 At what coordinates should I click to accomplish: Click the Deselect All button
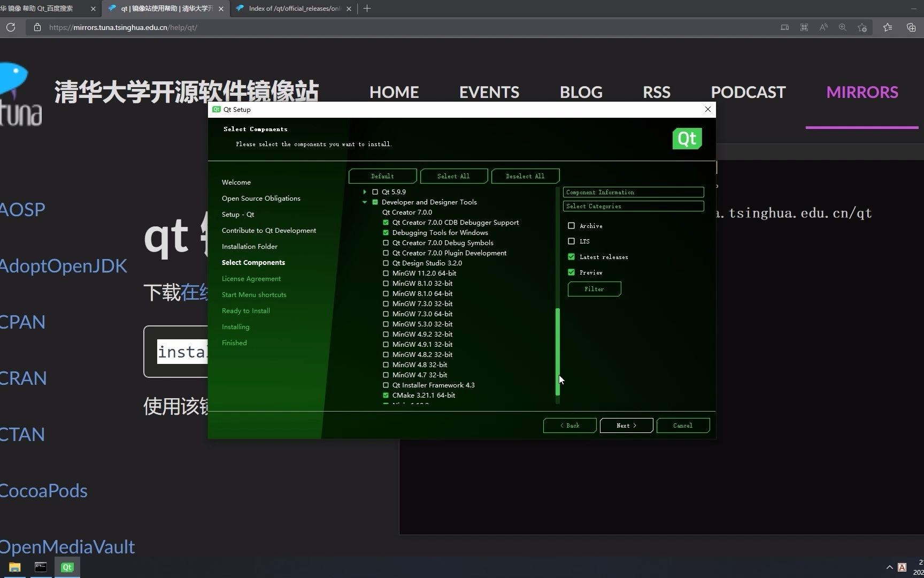tap(525, 176)
